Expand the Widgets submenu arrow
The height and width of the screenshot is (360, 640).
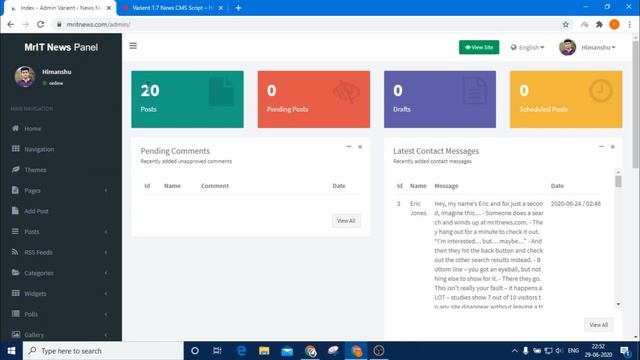[x=106, y=293]
